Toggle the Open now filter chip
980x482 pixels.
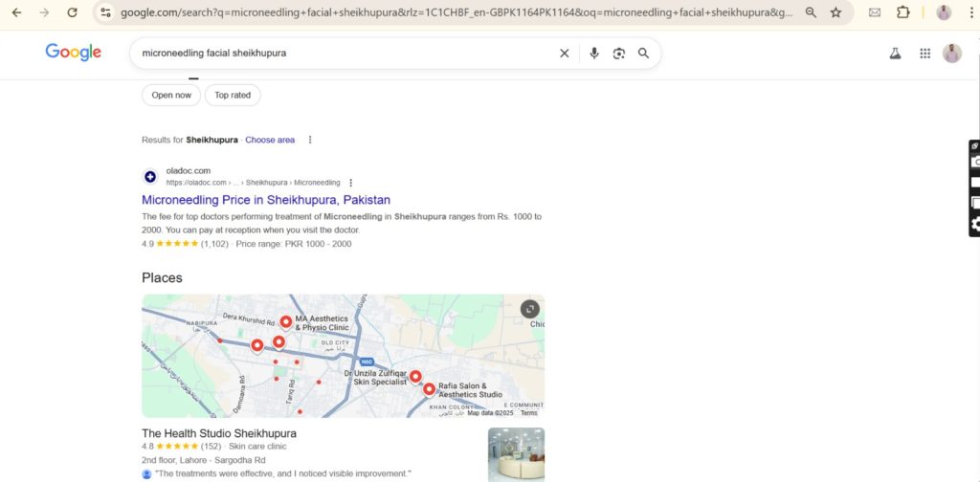tap(171, 95)
